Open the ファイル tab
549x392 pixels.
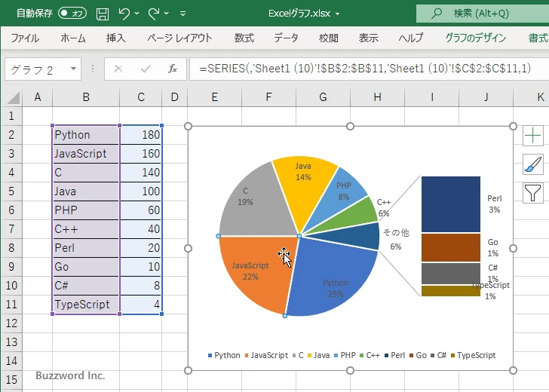[x=25, y=38]
